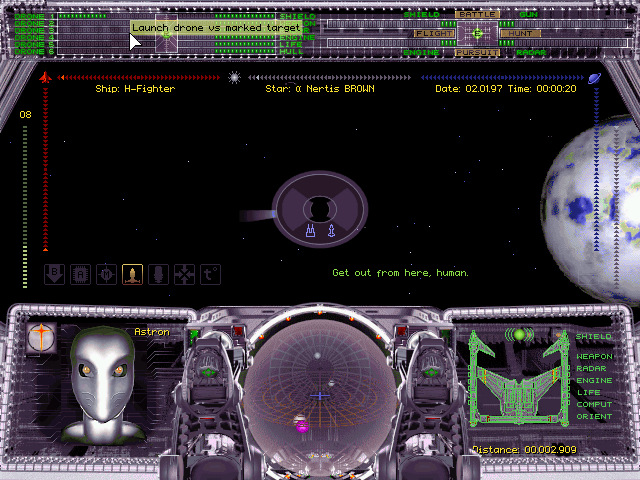Click ENGINE in ship status list
Image resolution: width=640 pixels, height=480 pixels.
click(x=594, y=380)
